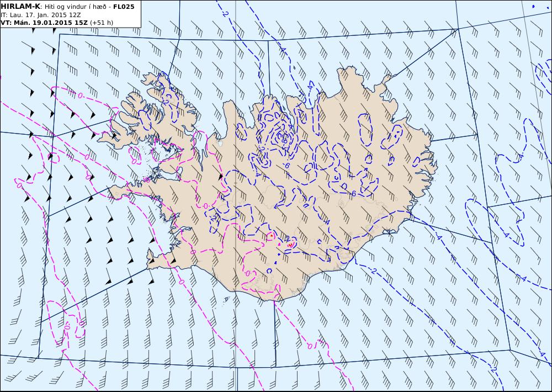Select the 'Hiti og vindur í hæð' title text
The width and height of the screenshot is (552, 392).
(75, 7)
